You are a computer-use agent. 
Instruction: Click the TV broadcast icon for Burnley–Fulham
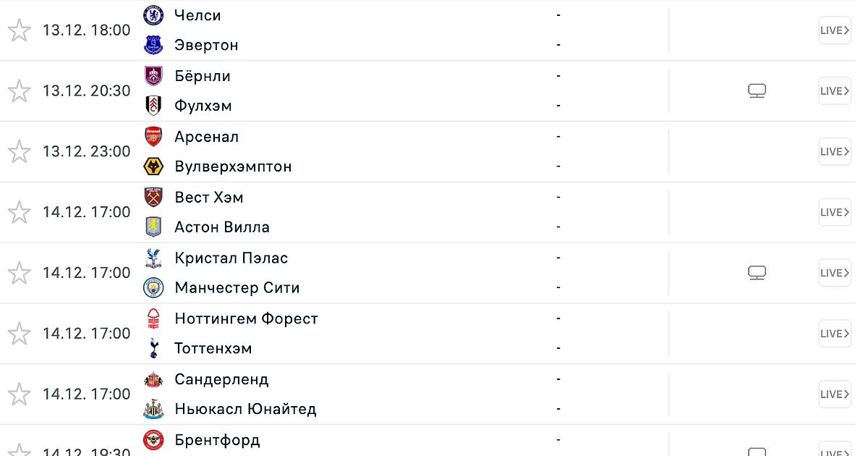(x=757, y=91)
